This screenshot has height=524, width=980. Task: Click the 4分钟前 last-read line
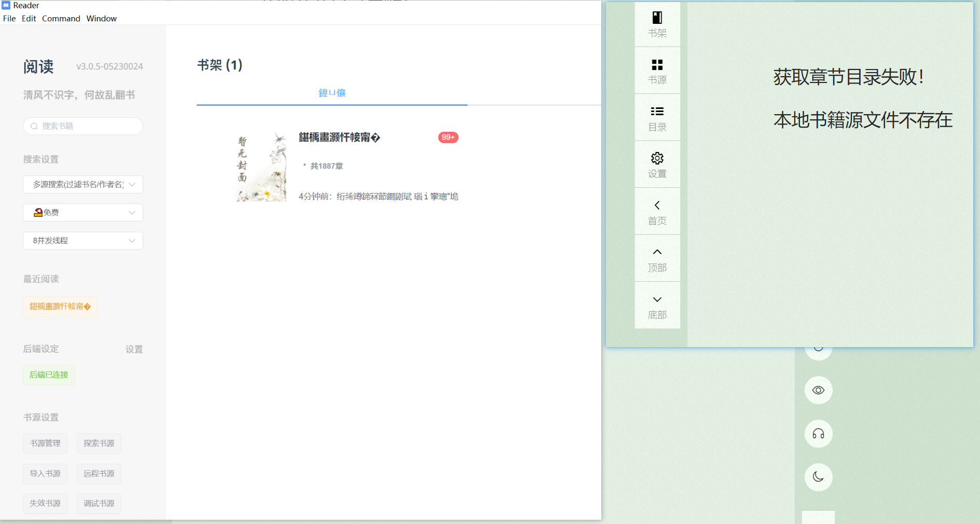(x=378, y=197)
